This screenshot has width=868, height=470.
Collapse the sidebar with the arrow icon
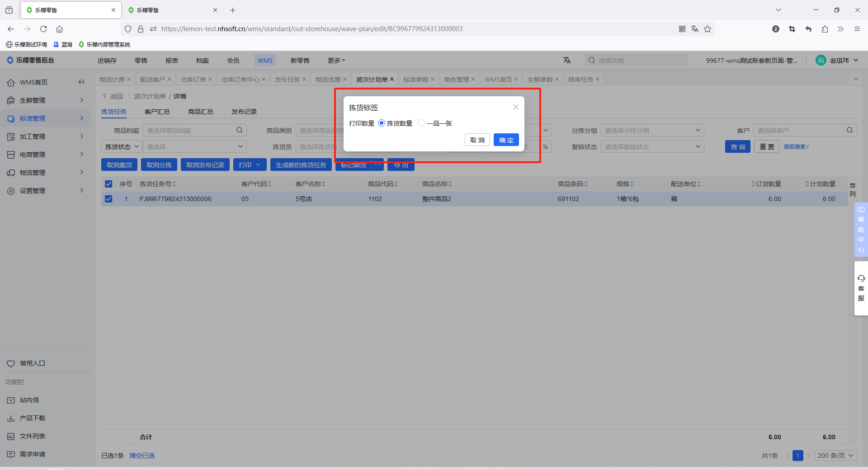pos(81,82)
